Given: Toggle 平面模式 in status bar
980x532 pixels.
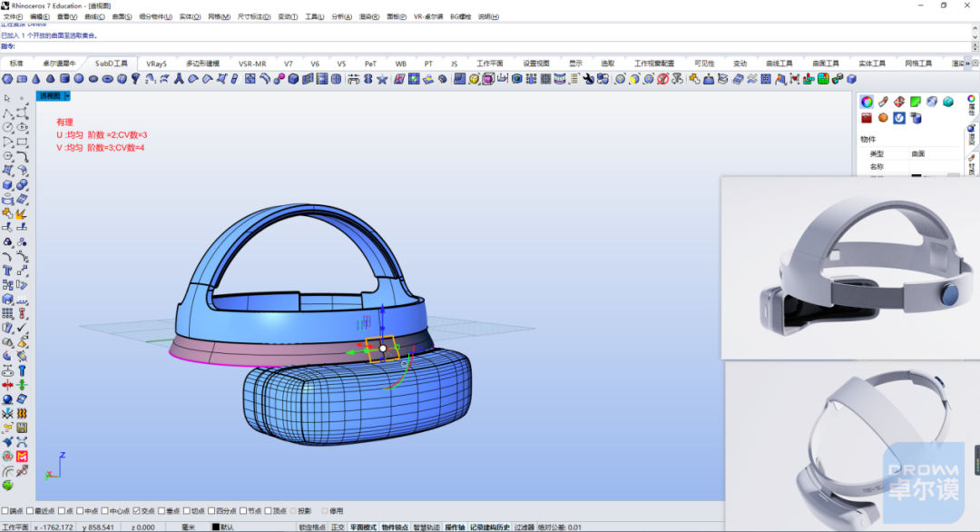Looking at the screenshot, I should 363,527.
